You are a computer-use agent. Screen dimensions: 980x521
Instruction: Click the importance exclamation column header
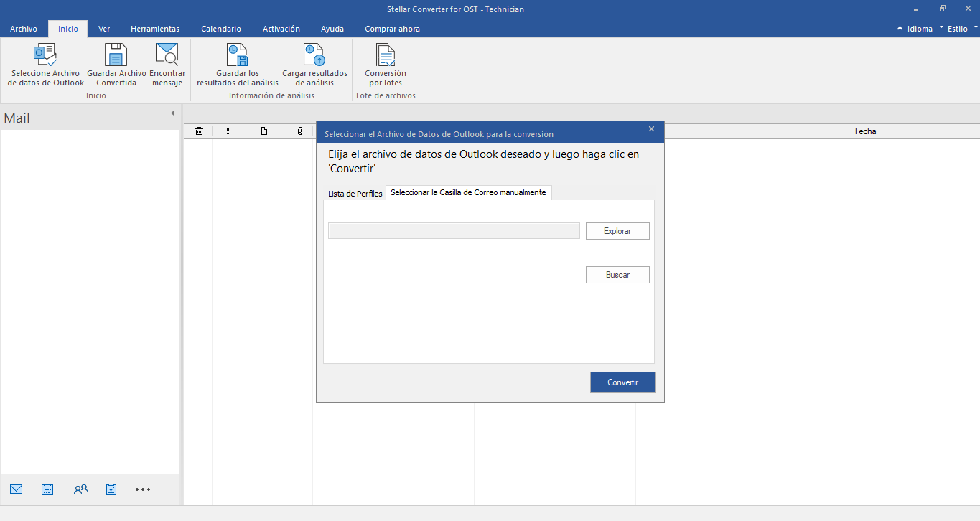click(x=228, y=131)
